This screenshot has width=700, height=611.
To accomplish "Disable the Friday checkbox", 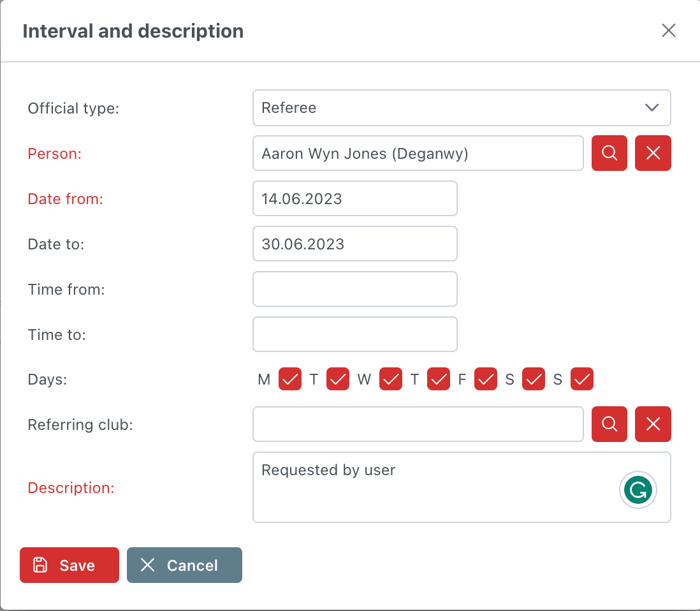I will [x=486, y=379].
